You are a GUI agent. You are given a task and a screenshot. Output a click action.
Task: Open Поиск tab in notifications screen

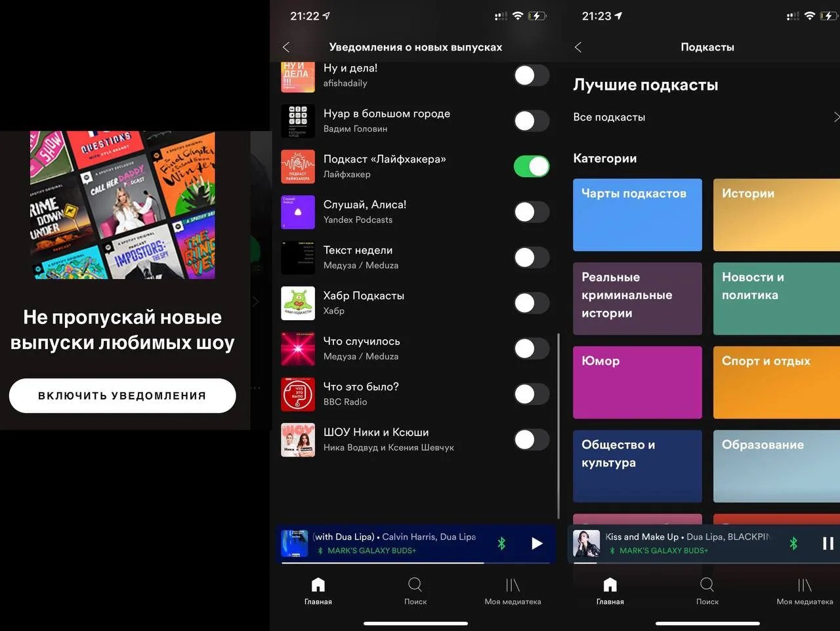pos(415,591)
